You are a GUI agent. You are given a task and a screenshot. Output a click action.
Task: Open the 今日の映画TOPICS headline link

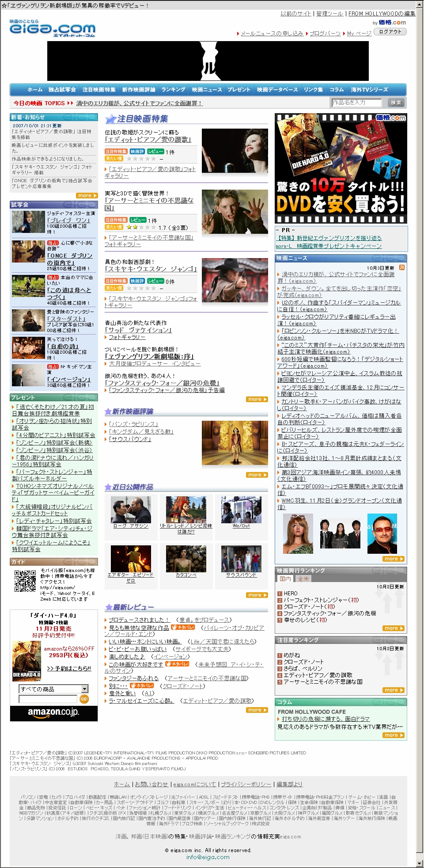139,103
